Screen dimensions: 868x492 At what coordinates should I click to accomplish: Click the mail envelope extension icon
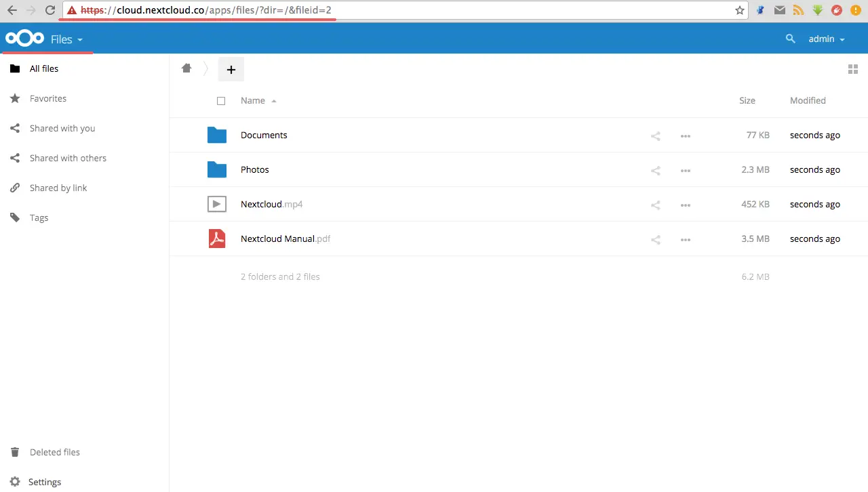pos(781,10)
